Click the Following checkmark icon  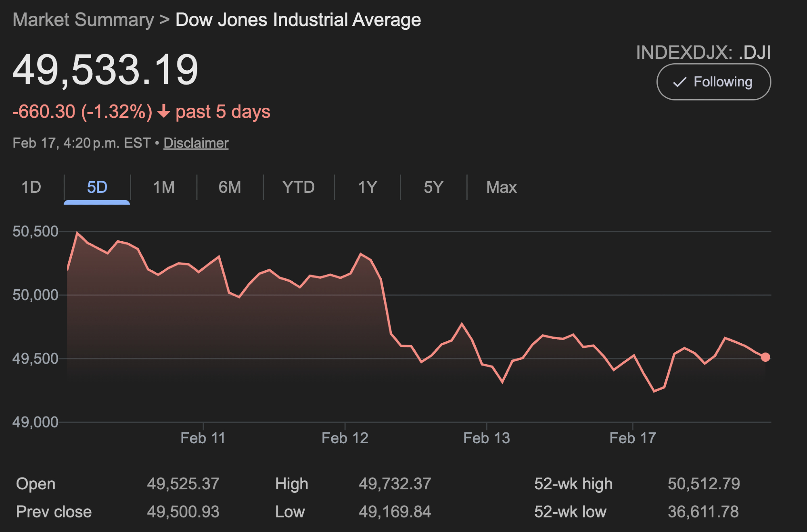(x=680, y=82)
